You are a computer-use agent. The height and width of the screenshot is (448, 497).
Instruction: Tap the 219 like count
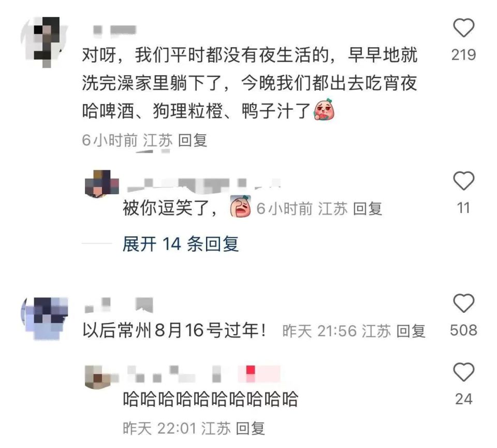tap(464, 55)
